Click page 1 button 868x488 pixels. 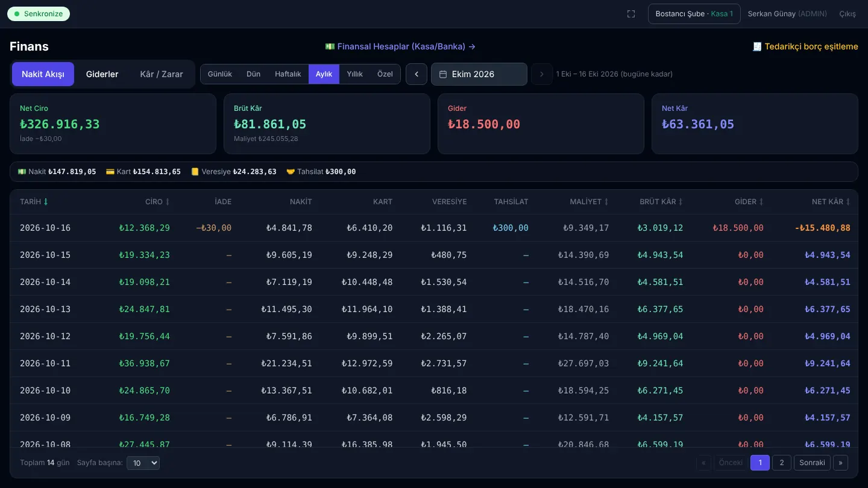(760, 463)
